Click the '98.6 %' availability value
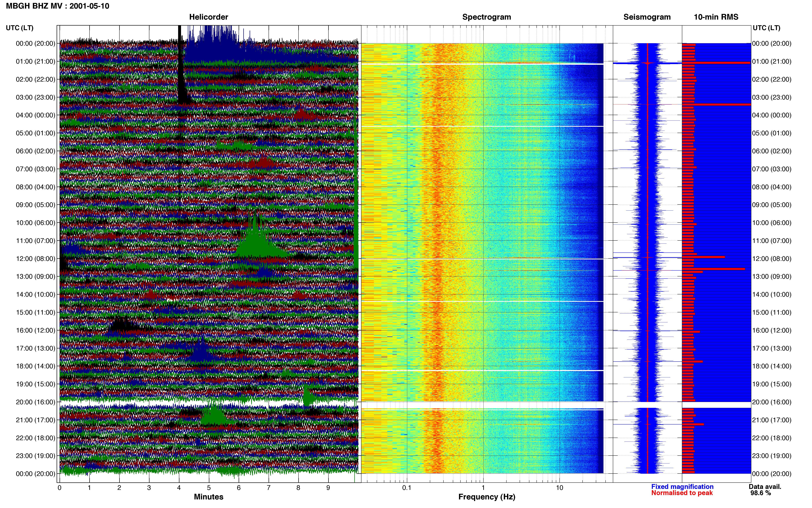This screenshot has height=508, width=812. (761, 493)
